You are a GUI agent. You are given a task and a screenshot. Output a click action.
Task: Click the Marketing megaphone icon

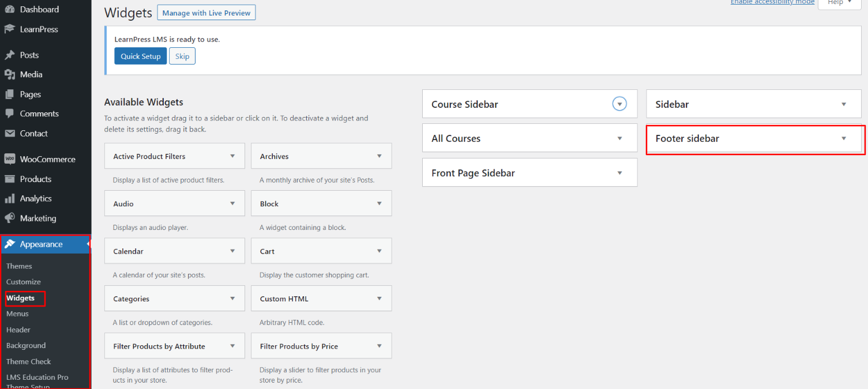click(10, 218)
